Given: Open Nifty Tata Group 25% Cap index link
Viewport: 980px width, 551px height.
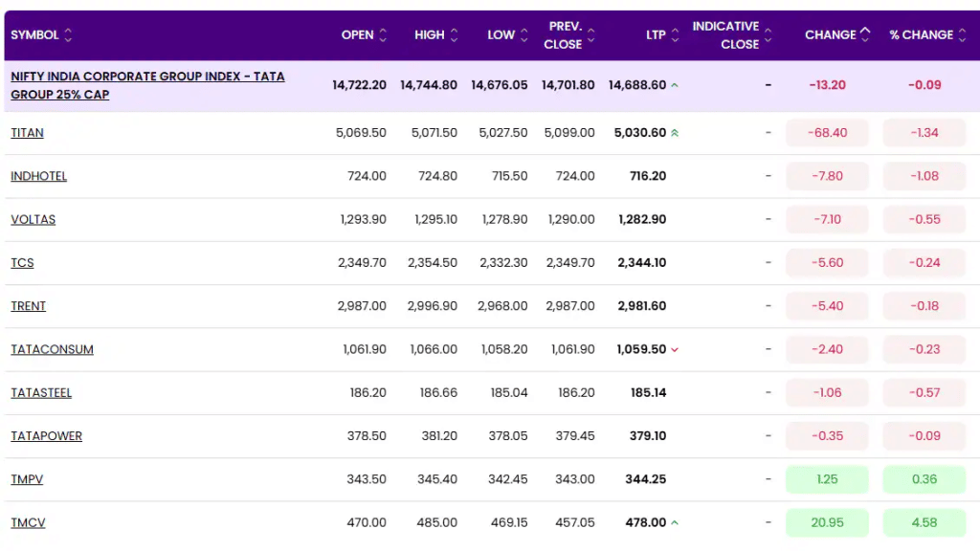Looking at the screenshot, I should [x=147, y=85].
